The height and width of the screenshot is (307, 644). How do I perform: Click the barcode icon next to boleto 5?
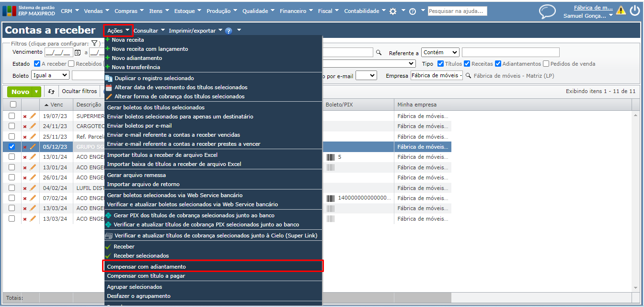click(331, 157)
